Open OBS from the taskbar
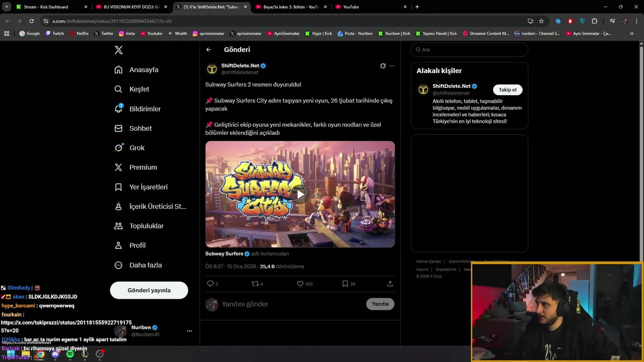Screen dimensions: 644x362 [x=100, y=354]
